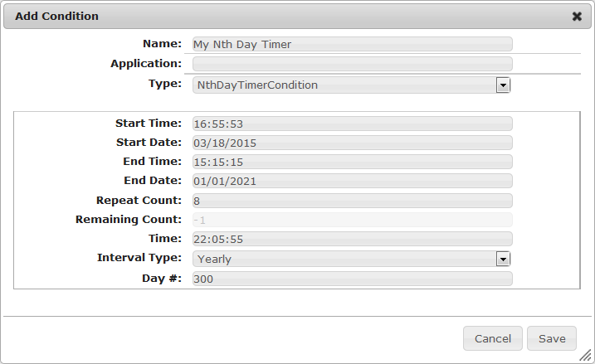This screenshot has height=364, width=595.
Task: Focus the empty Application field
Action: [352, 64]
